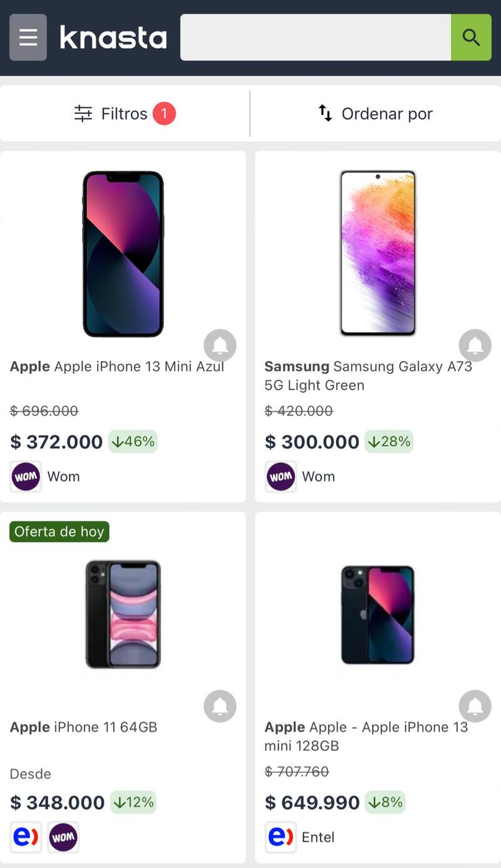Viewport: 501px width, 868px height.
Task: Expand the Ordenar por sorting options
Action: tap(375, 113)
